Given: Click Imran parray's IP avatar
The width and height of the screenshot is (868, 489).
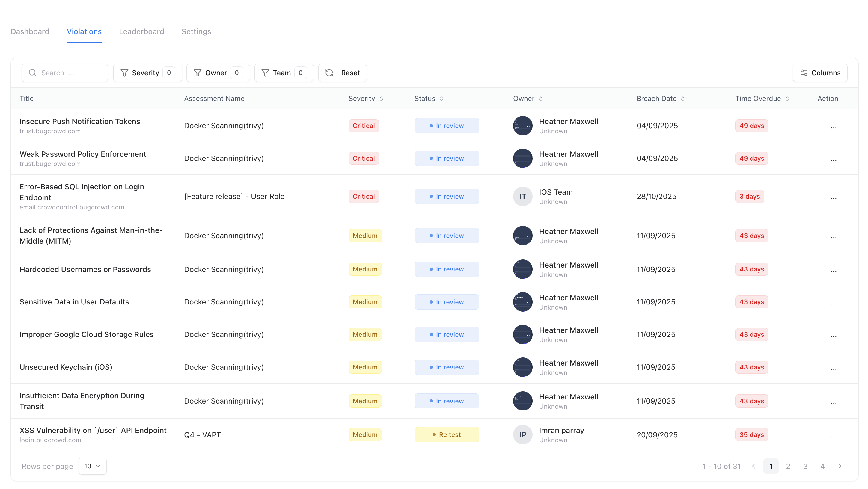Looking at the screenshot, I should tap(522, 434).
